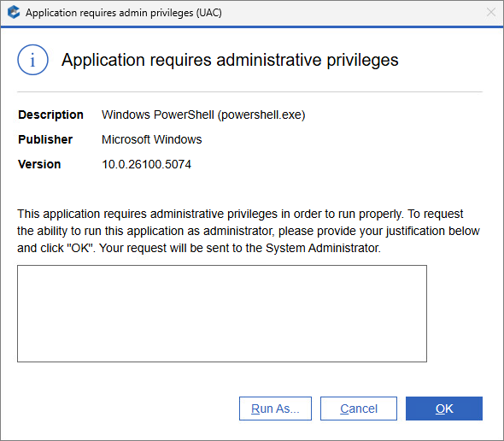Click the Publisher field label
504x441 pixels.
pyautogui.click(x=45, y=139)
